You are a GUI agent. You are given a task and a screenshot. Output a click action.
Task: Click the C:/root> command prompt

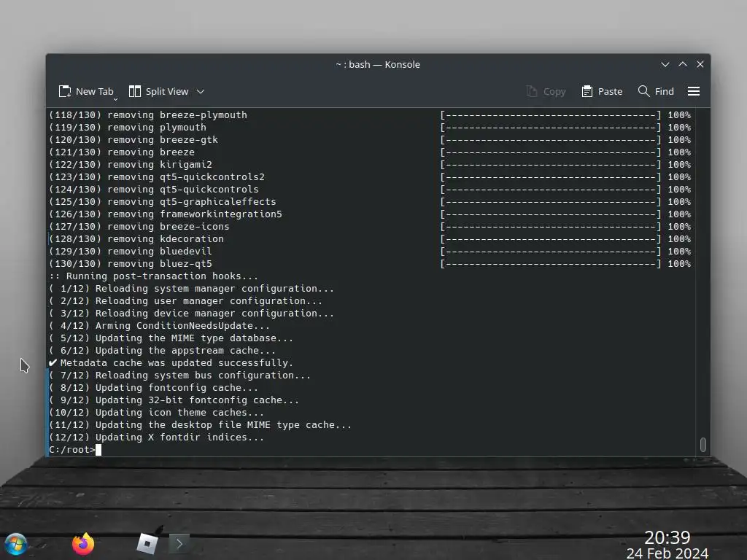72,449
